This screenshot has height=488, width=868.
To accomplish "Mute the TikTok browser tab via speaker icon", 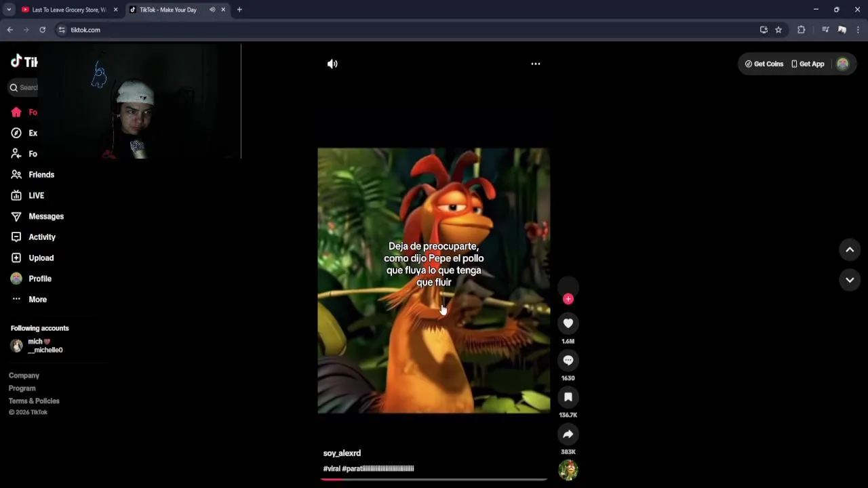I will click(x=212, y=9).
